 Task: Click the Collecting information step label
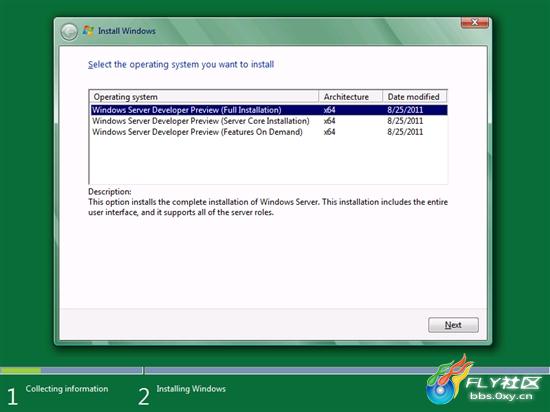click(67, 389)
